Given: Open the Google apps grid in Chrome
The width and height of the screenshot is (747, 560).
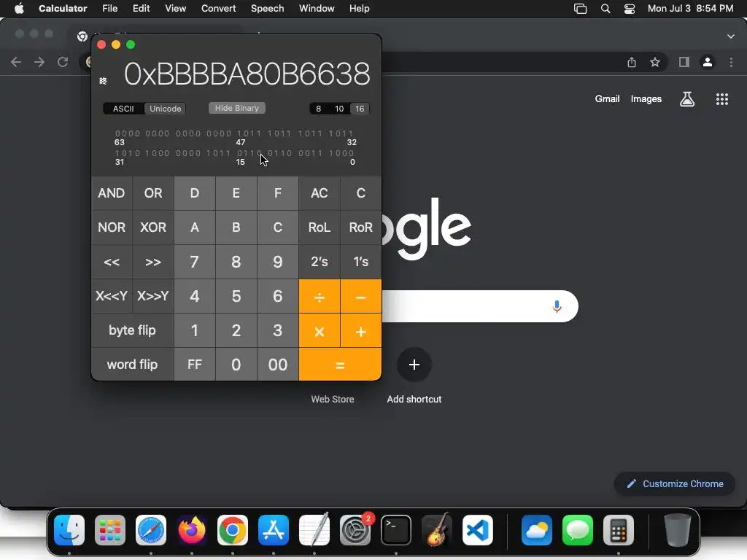Looking at the screenshot, I should click(721, 99).
